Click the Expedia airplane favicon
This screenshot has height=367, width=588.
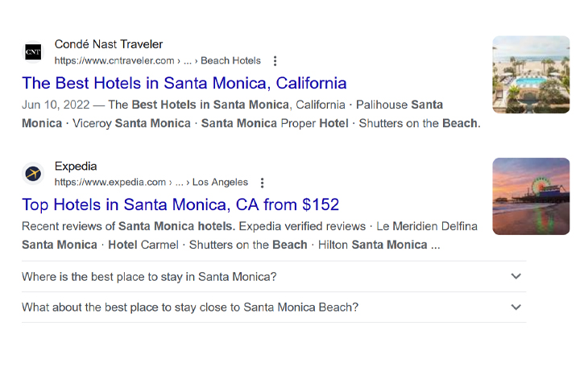pyautogui.click(x=33, y=174)
